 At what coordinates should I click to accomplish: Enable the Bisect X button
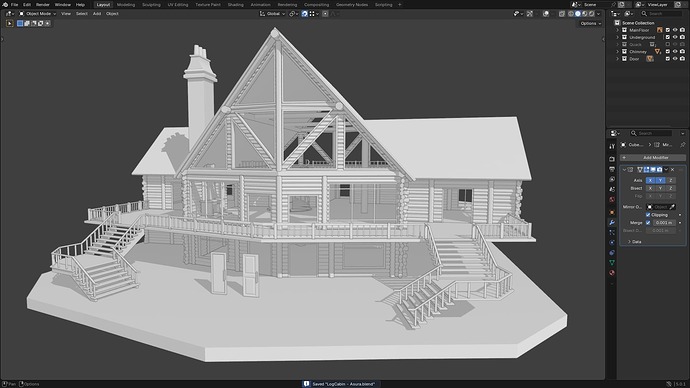click(650, 188)
